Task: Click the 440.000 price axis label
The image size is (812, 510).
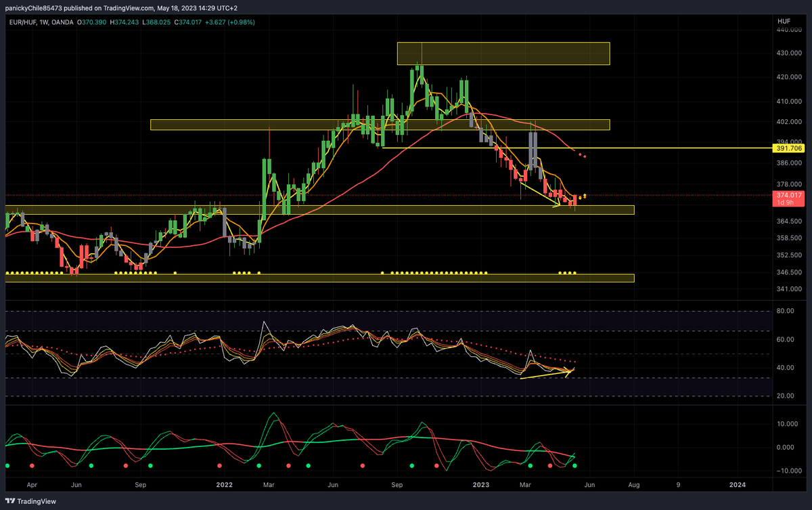Action: [788, 30]
